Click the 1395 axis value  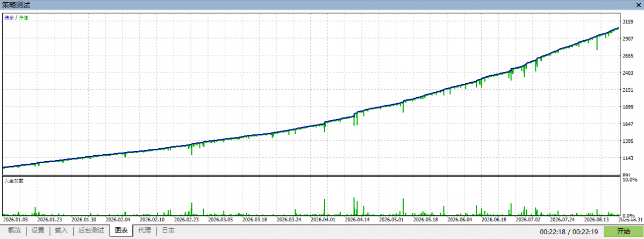(x=629, y=142)
